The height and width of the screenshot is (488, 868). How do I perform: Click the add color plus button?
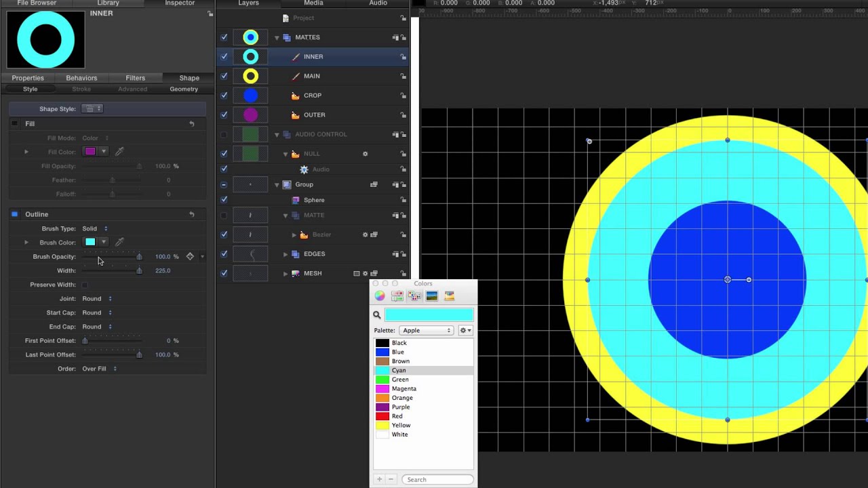tap(379, 479)
